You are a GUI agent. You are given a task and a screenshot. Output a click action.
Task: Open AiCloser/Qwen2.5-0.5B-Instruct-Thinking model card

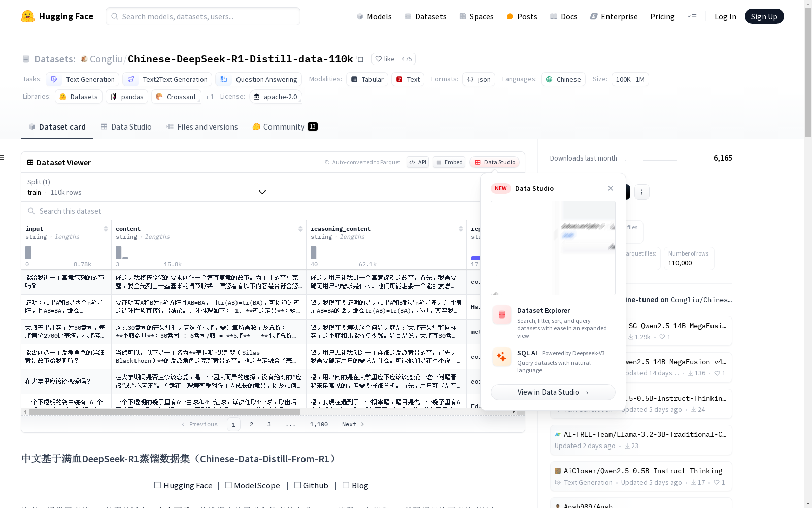click(x=641, y=477)
